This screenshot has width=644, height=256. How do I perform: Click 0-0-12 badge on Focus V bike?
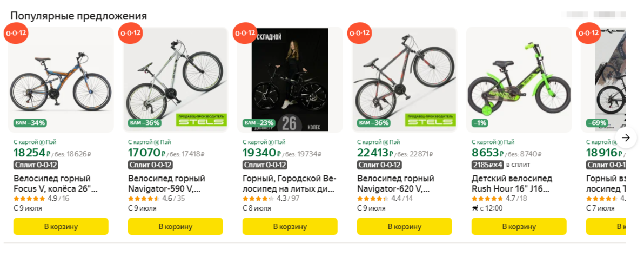pyautogui.click(x=16, y=34)
